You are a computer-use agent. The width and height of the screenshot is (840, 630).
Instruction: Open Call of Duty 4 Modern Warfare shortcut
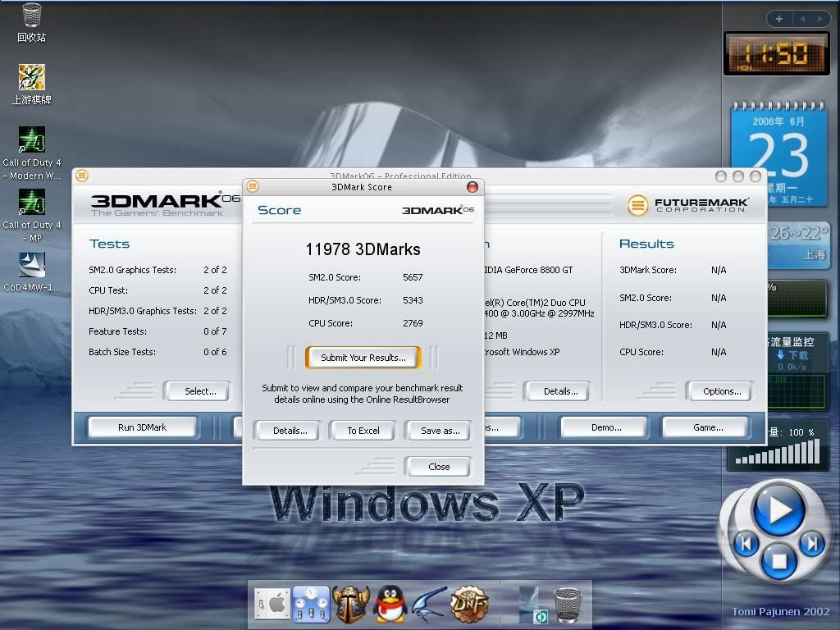[x=32, y=153]
